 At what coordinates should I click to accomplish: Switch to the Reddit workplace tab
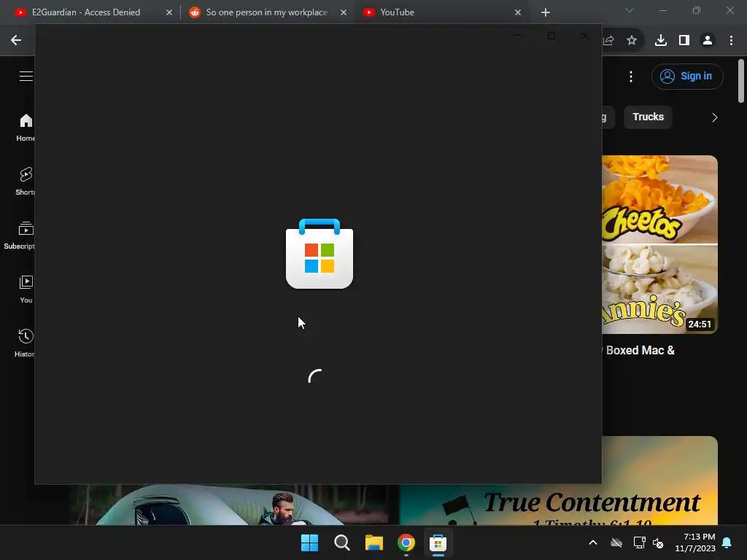click(x=267, y=12)
